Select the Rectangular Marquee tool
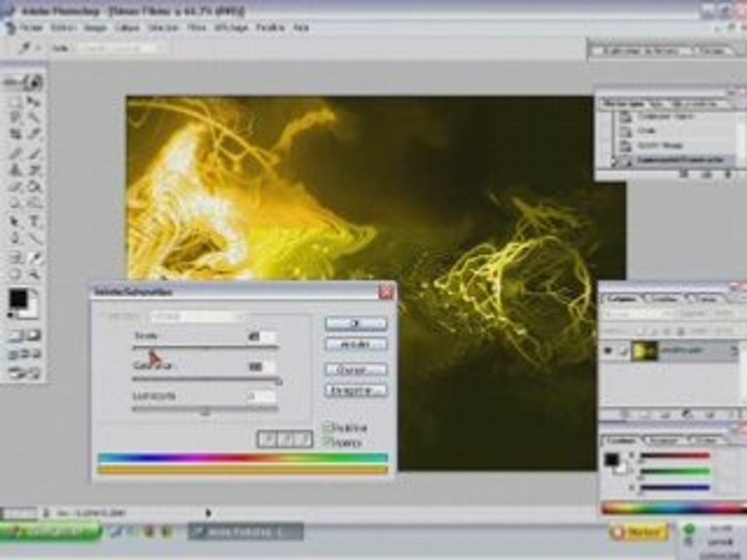Image resolution: width=747 pixels, height=560 pixels. pyautogui.click(x=15, y=101)
